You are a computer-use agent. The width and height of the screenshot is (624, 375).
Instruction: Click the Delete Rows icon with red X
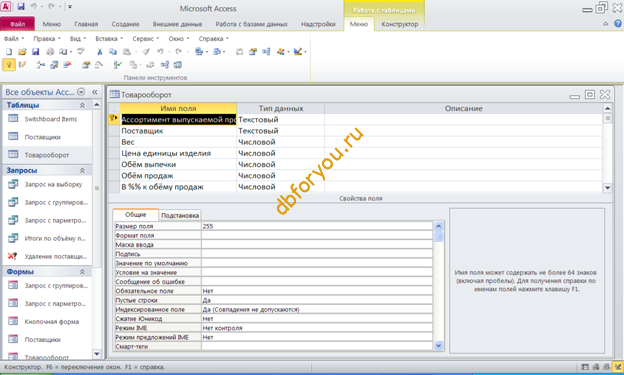(67, 65)
